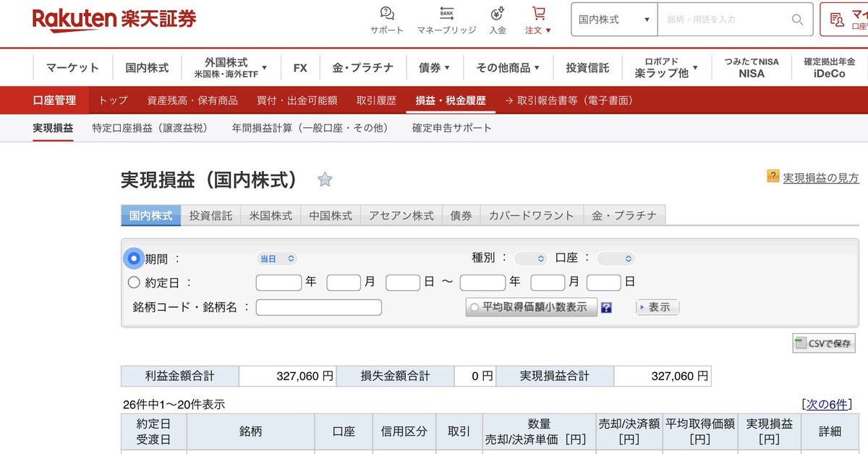
Task: Focus the start year field for 約定日
Action: pyautogui.click(x=278, y=282)
